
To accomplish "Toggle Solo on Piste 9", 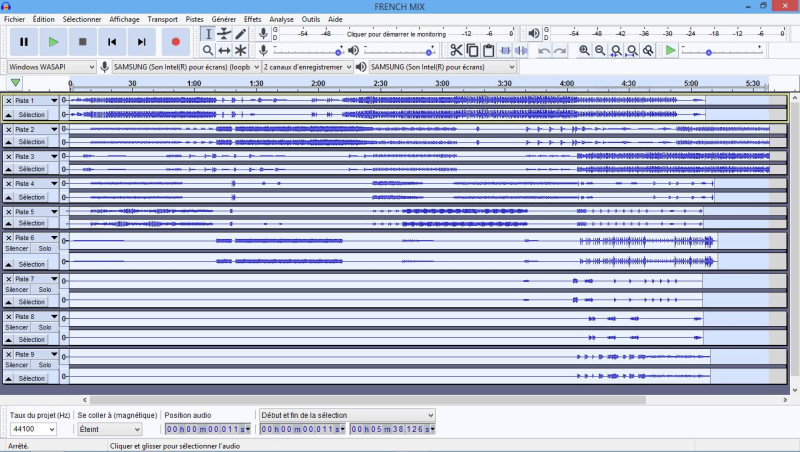I will click(x=45, y=365).
